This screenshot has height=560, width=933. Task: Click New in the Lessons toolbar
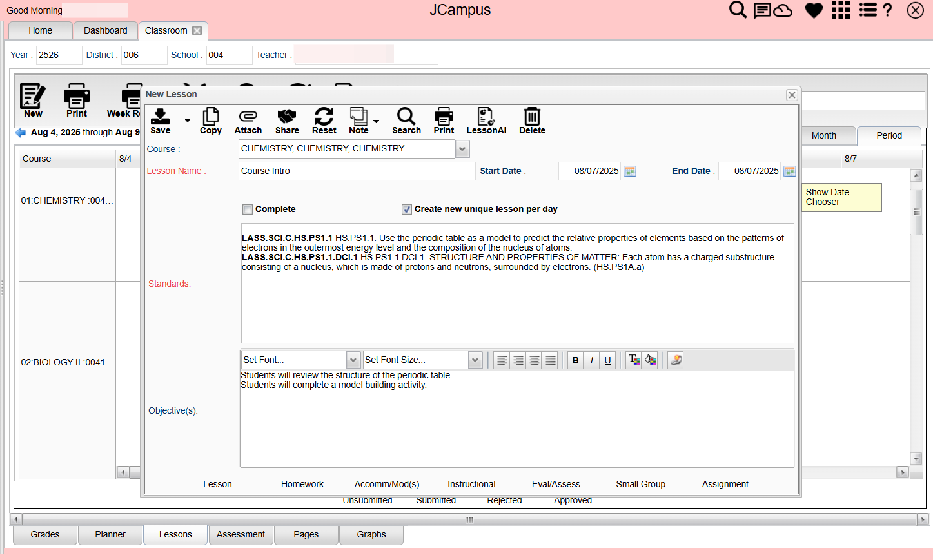point(33,101)
